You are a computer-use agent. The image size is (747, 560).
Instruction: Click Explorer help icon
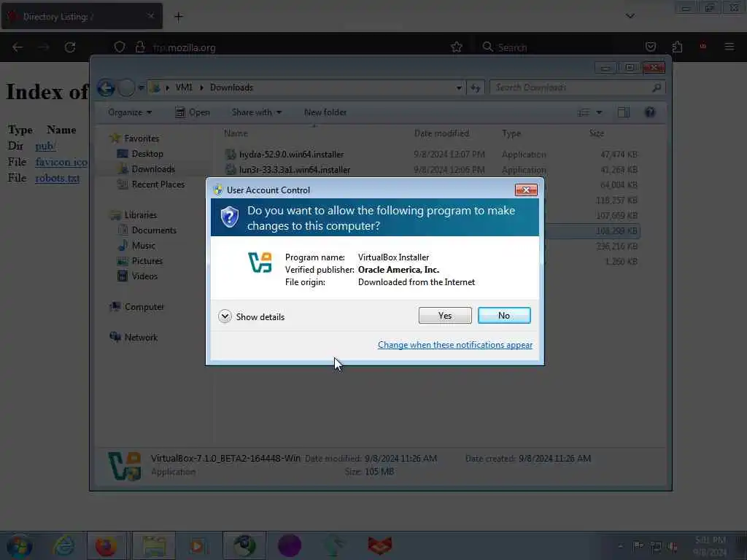tap(650, 112)
